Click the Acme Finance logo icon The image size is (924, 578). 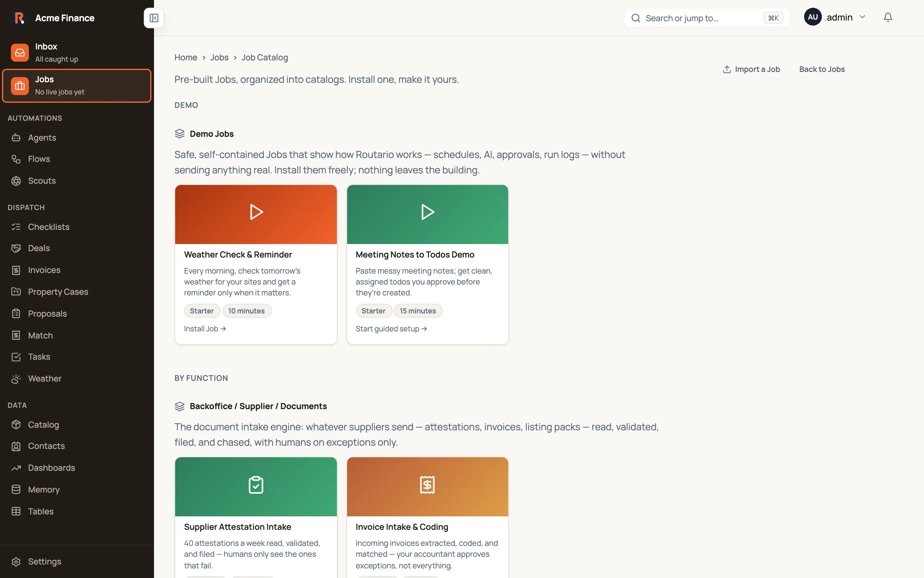[x=19, y=18]
